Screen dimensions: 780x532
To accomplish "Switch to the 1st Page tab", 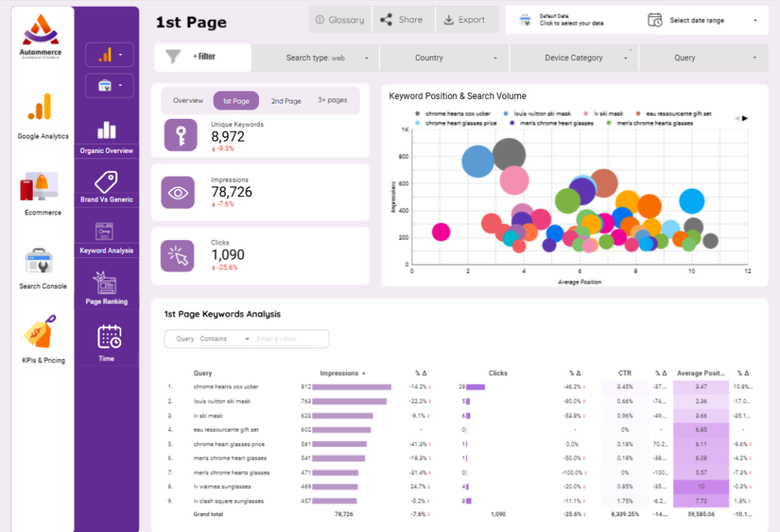I will coord(236,101).
